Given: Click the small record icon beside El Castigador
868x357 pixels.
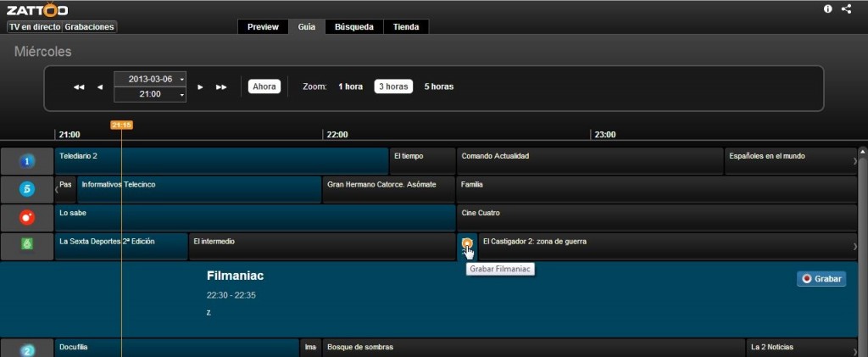Looking at the screenshot, I should tap(467, 243).
